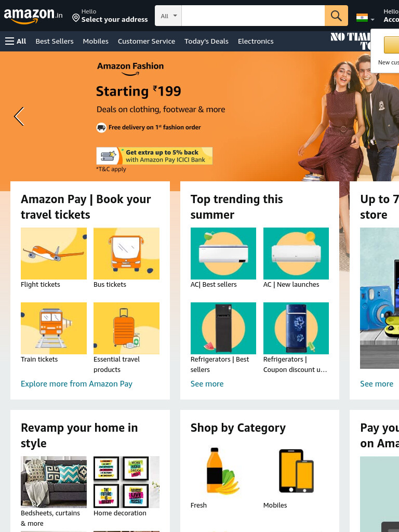The image size is (399, 532).
Task: Open Essential travel products suitcase image
Action: click(127, 328)
